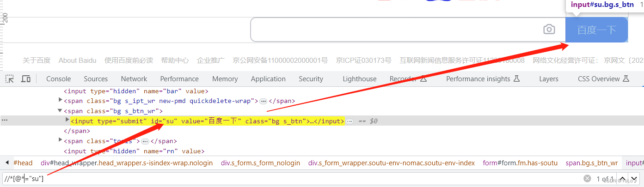
Task: Select the form#form.fm.has-soutu breadcrumb
Action: point(520,163)
